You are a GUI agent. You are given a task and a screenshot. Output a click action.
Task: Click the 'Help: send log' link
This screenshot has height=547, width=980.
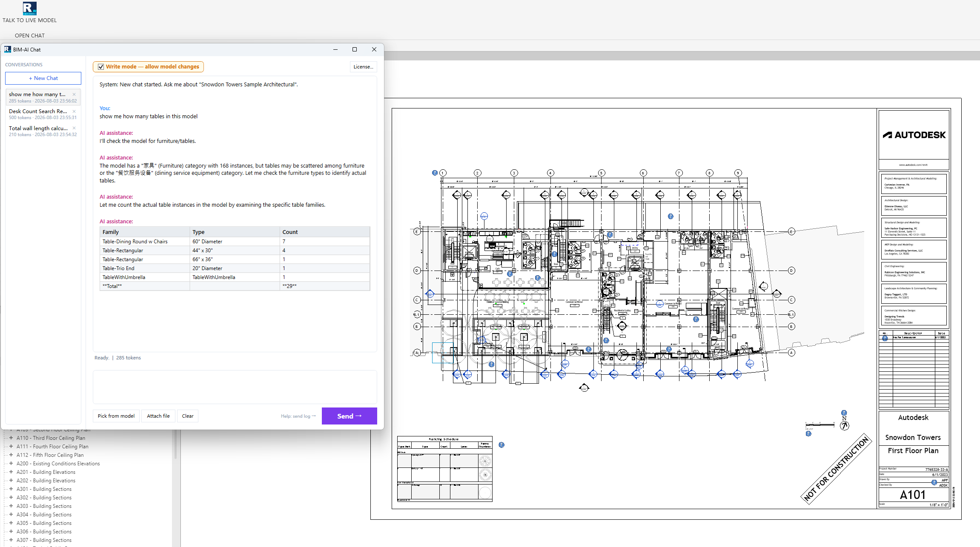pyautogui.click(x=298, y=416)
